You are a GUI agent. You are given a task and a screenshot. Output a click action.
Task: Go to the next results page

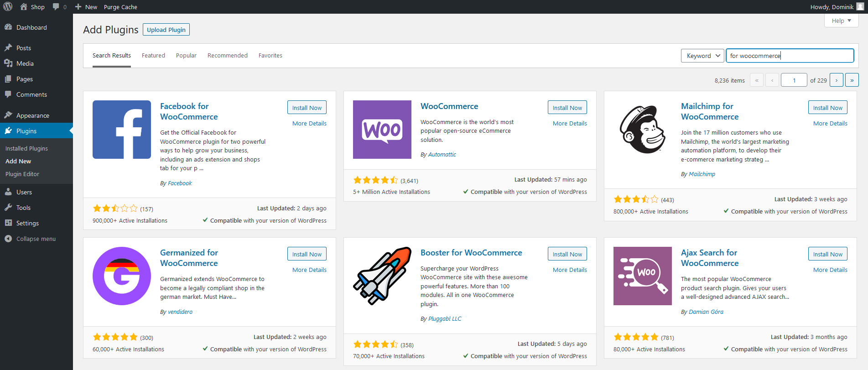point(837,80)
